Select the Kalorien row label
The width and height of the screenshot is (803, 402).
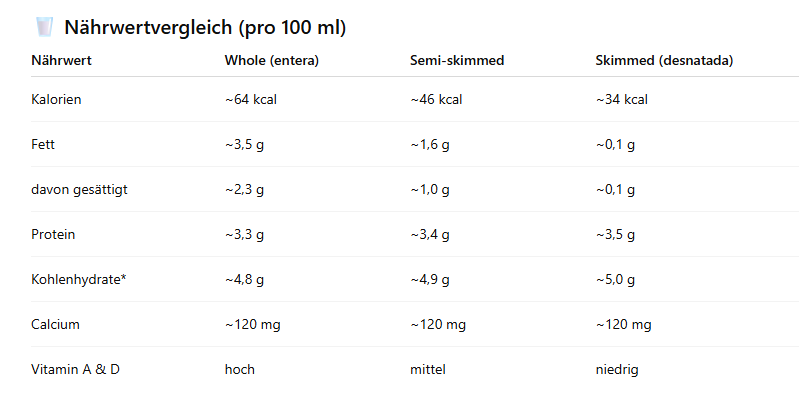pos(56,99)
